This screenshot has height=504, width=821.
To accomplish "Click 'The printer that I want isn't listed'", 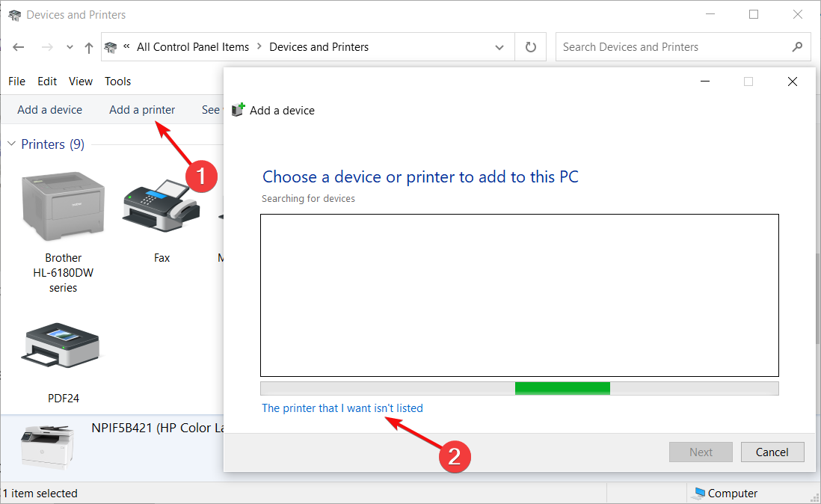I will click(342, 408).
